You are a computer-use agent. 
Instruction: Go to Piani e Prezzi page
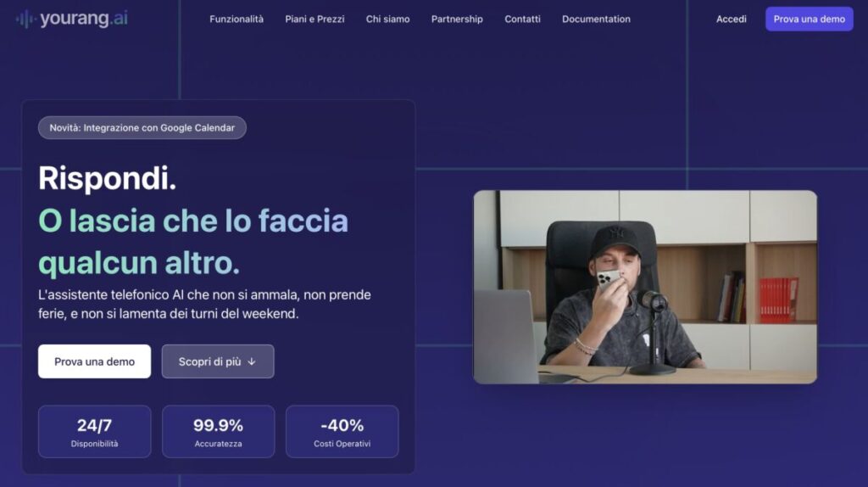314,19
